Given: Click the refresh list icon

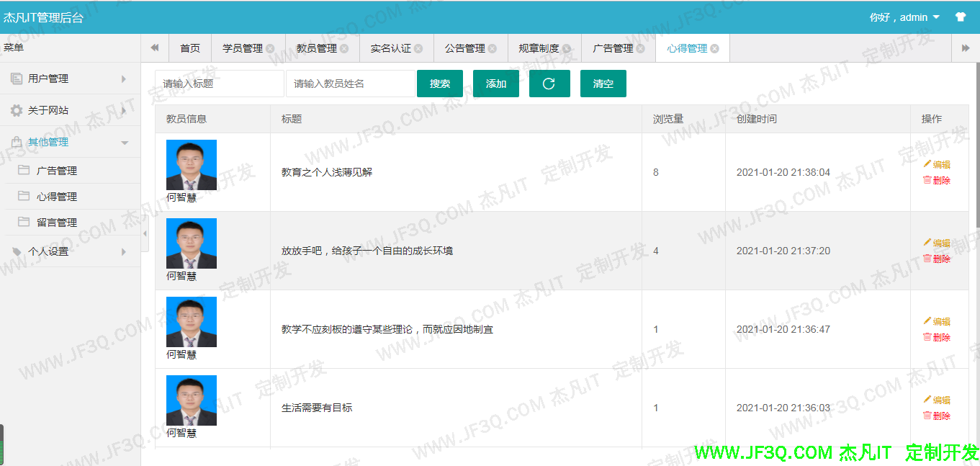Looking at the screenshot, I should click(549, 83).
